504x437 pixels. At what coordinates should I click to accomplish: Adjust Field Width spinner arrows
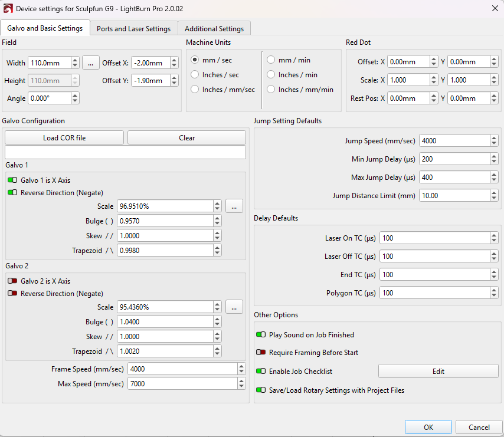[75, 63]
